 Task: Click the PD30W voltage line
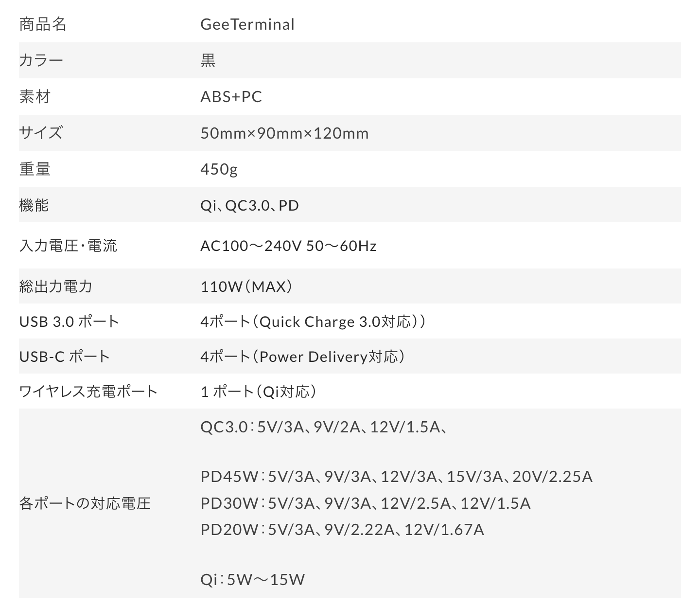[366, 503]
